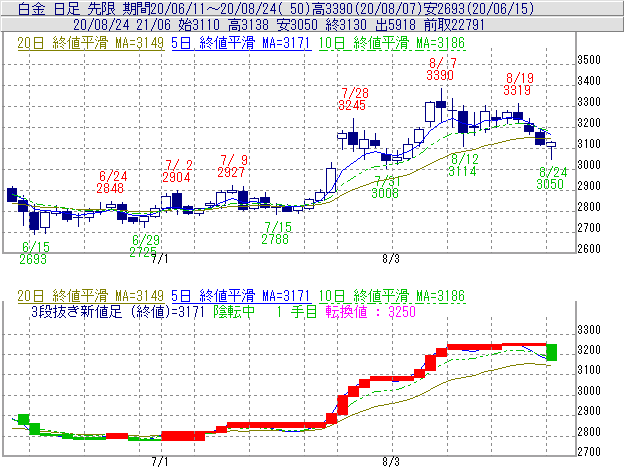
Task: Click the 転換値 : 3250 reversal value
Action: coord(370,312)
